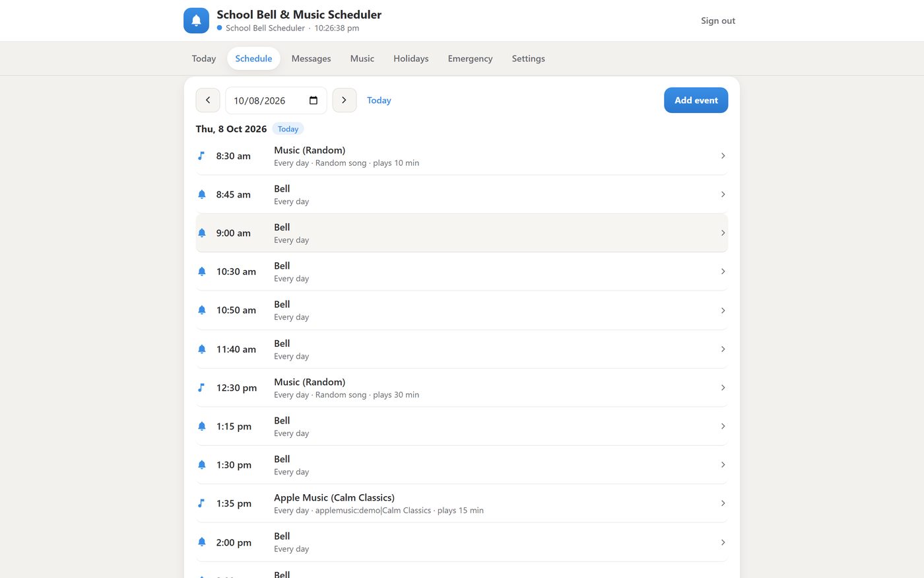Expand the Apple Music (Calm Classics) chevron
Viewport: 924px width, 578px height.
coord(723,503)
